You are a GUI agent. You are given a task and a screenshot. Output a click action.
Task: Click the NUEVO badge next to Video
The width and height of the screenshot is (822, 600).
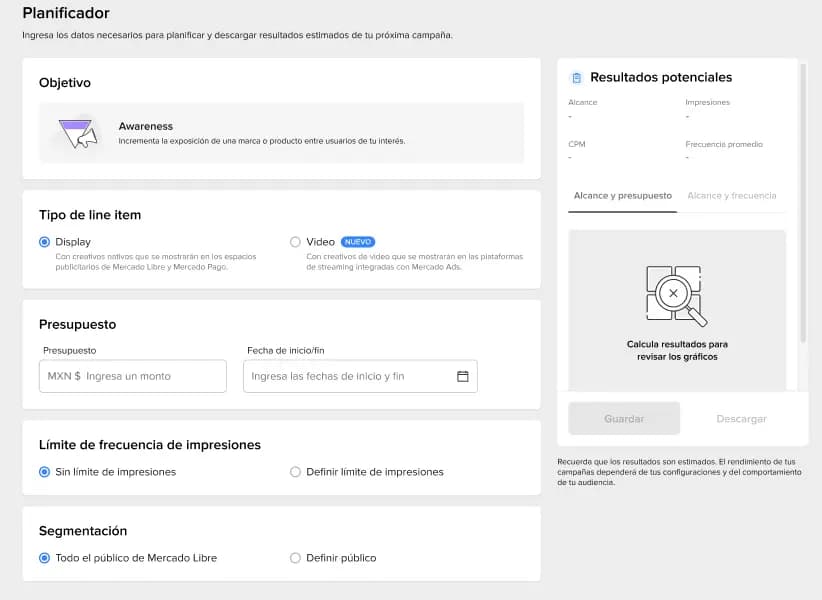[358, 242]
